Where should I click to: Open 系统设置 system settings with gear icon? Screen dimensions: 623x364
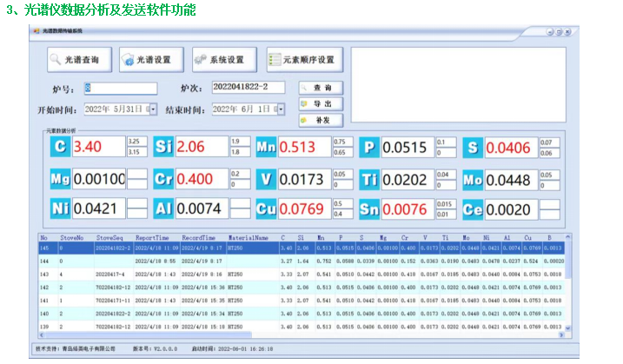225,60
